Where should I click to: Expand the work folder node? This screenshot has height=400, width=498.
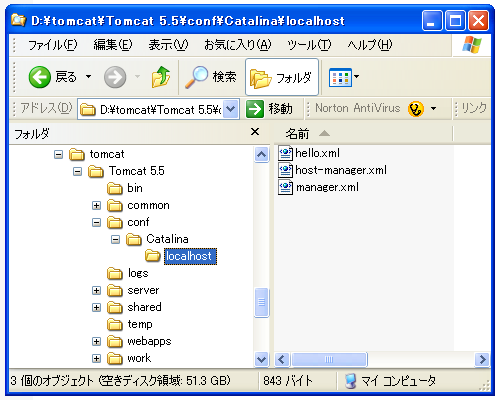point(96,358)
